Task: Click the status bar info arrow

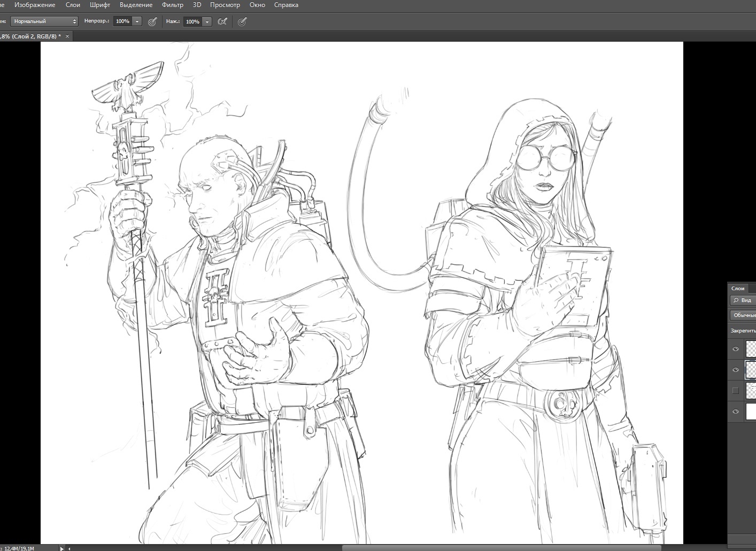Action: (62, 548)
